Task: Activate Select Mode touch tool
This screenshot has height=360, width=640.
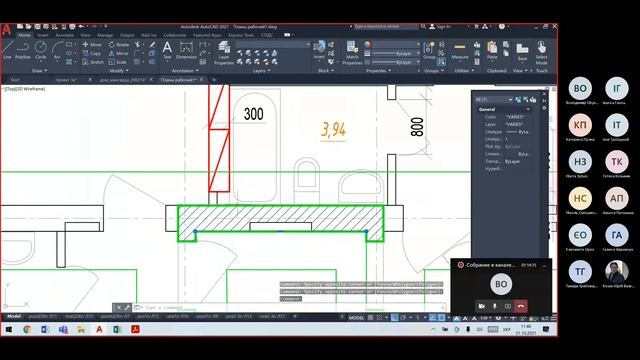Action: [x=541, y=53]
